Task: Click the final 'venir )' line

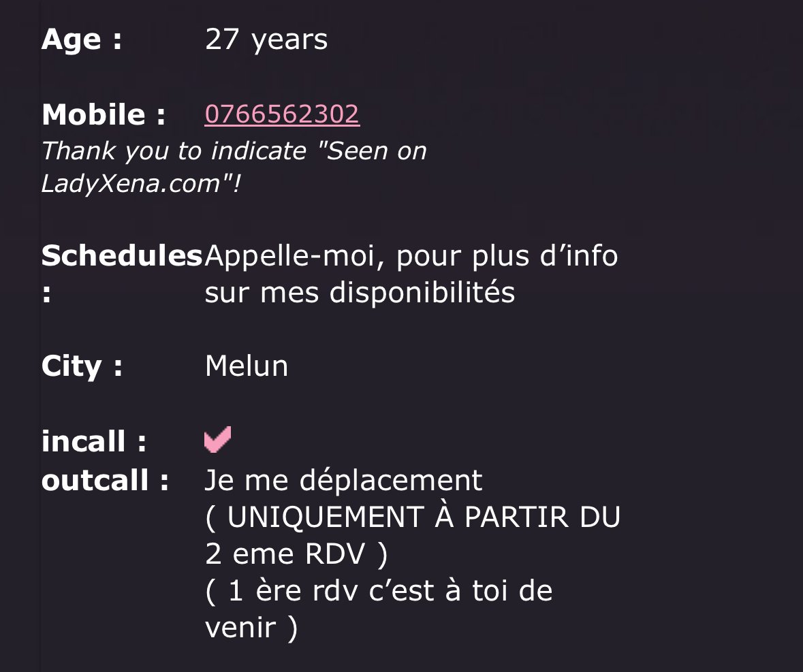Action: pyautogui.click(x=251, y=628)
